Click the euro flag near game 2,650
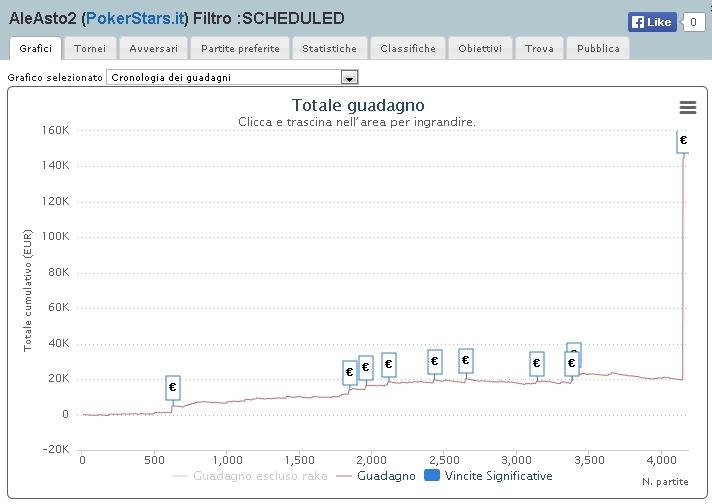Screen dimensions: 712x504 465,361
